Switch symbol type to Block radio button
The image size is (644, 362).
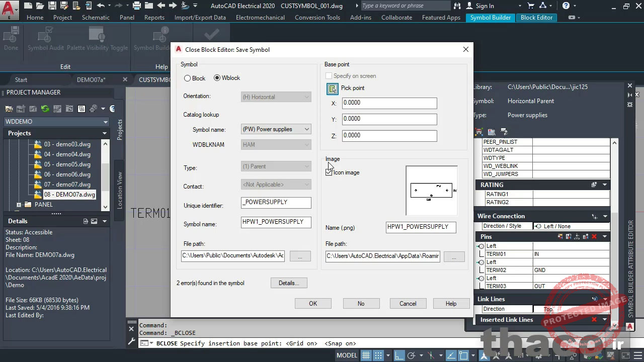coord(188,78)
